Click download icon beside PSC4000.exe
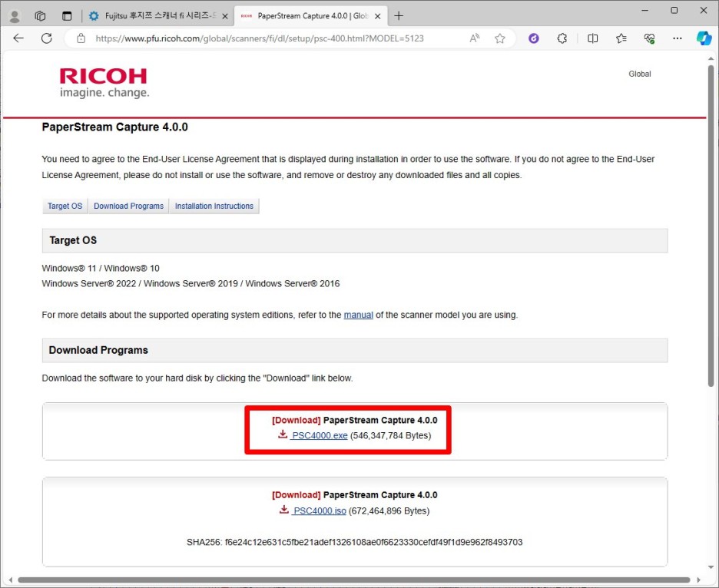The width and height of the screenshot is (719, 588). (283, 434)
